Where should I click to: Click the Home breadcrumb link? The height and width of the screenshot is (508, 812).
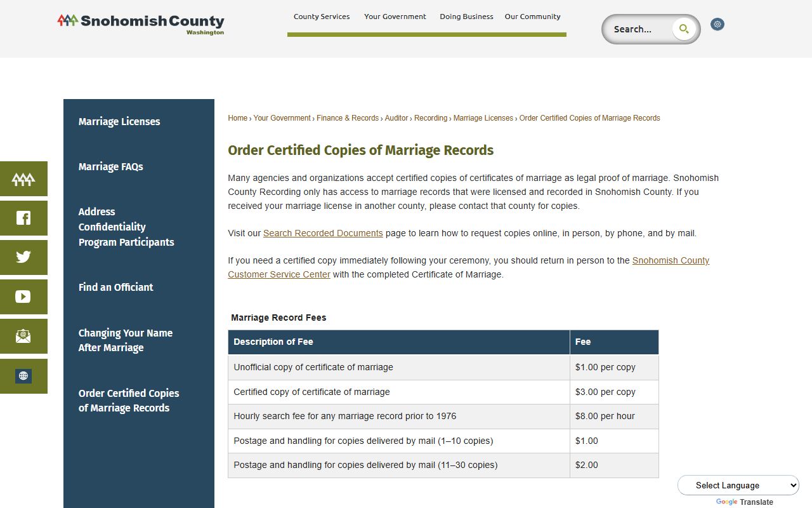pyautogui.click(x=238, y=118)
